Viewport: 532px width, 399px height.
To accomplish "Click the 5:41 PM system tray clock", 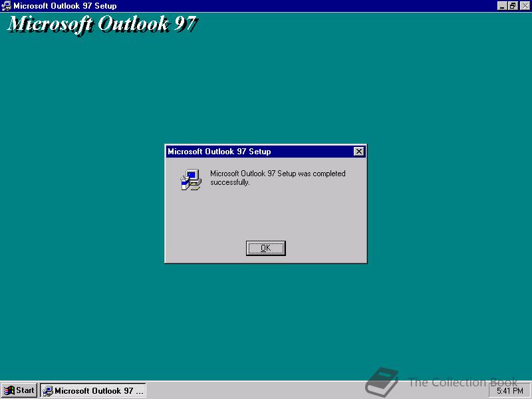I will point(510,391).
